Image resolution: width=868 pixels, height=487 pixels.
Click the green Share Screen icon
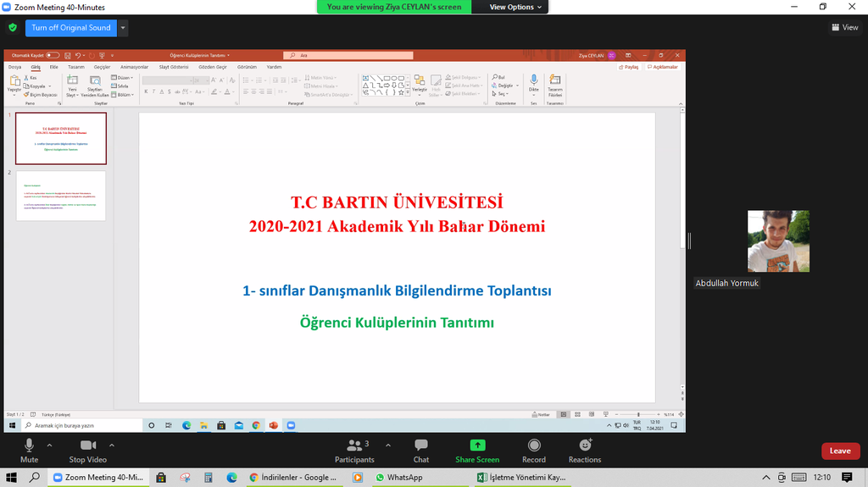tap(477, 445)
